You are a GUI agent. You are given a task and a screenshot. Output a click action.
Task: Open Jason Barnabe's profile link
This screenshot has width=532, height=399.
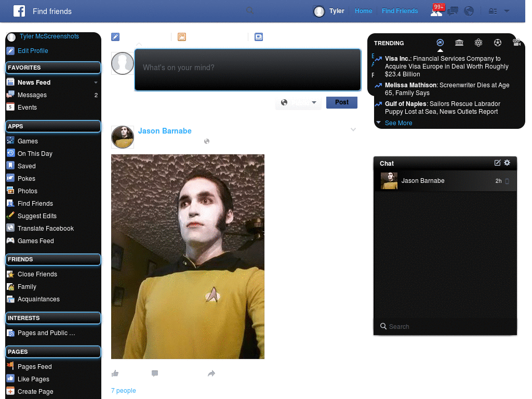pyautogui.click(x=165, y=131)
